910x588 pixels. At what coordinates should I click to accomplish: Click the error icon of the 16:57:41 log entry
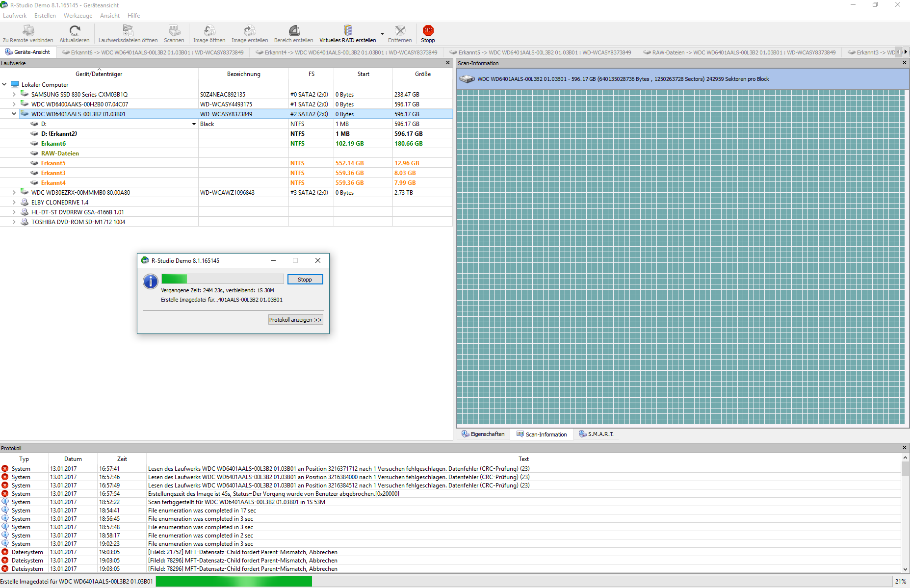pyautogui.click(x=5, y=468)
